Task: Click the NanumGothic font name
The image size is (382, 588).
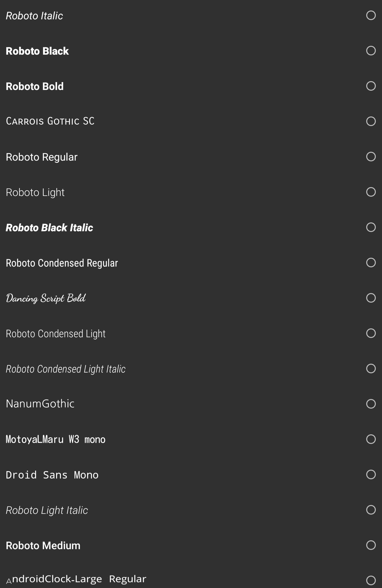Action: (40, 404)
